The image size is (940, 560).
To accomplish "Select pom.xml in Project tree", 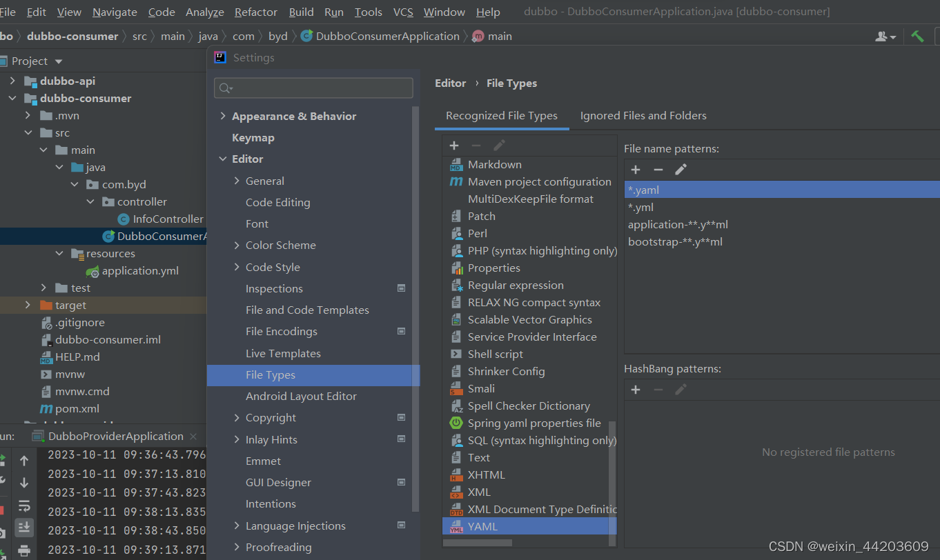I will click(x=77, y=408).
